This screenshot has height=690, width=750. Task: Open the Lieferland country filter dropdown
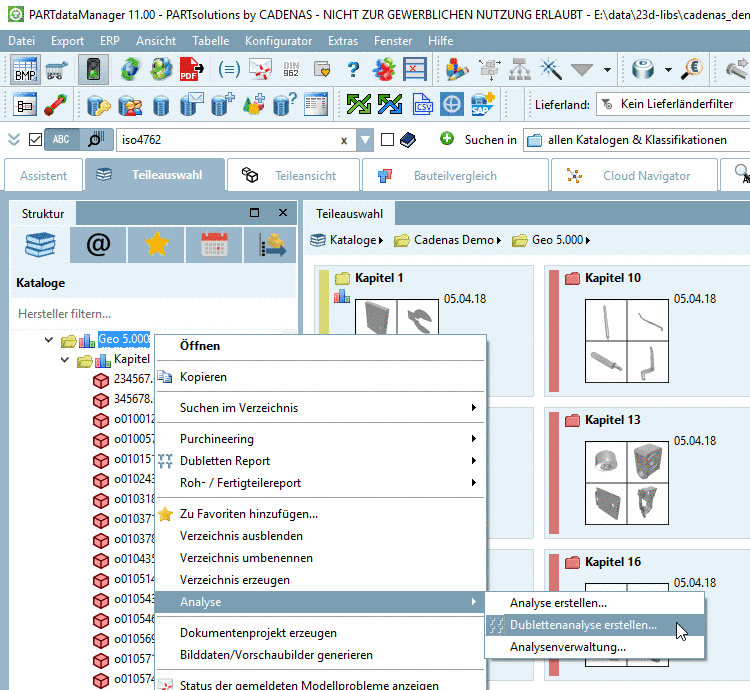tap(673, 104)
